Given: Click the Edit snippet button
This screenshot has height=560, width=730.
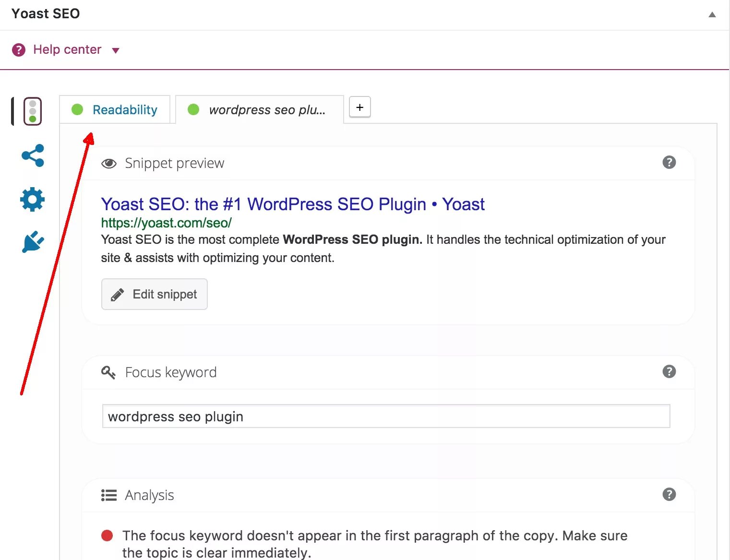Looking at the screenshot, I should pos(155,294).
